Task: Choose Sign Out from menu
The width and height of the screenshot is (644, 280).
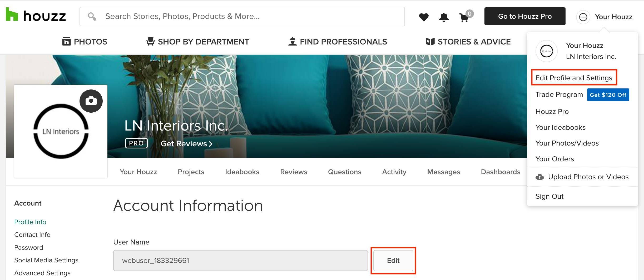Action: pyautogui.click(x=549, y=196)
